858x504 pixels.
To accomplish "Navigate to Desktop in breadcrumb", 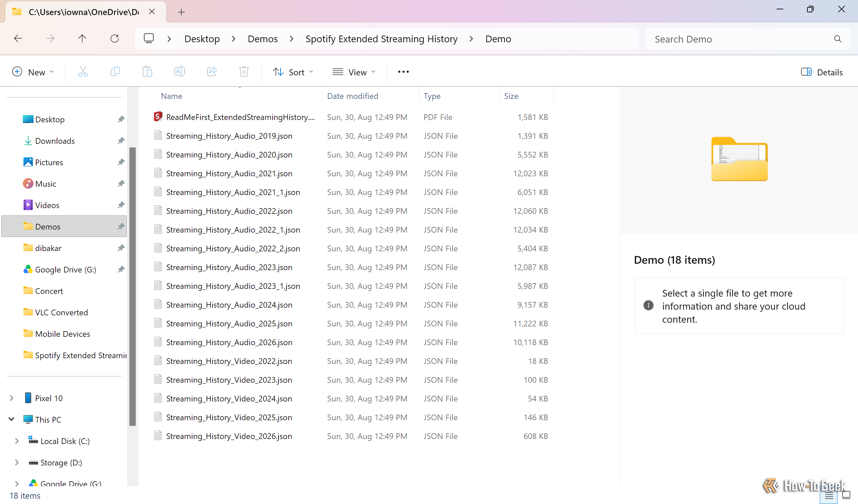I will pos(202,39).
